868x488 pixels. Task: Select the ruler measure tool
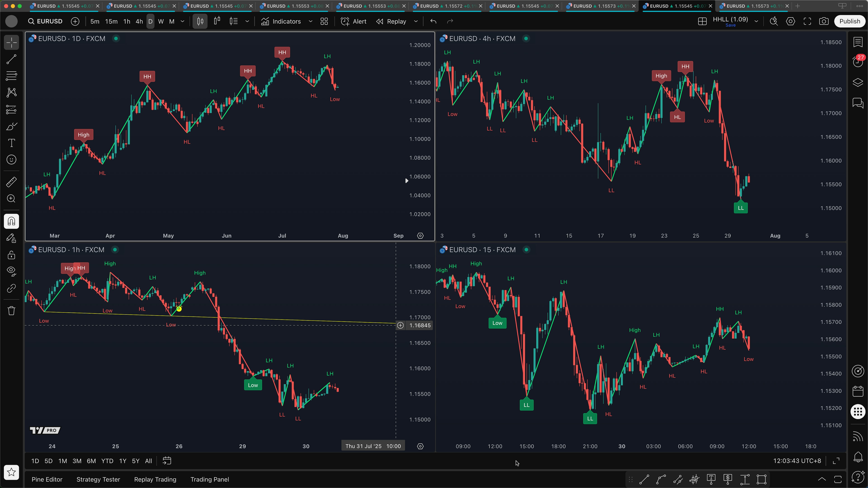(12, 182)
